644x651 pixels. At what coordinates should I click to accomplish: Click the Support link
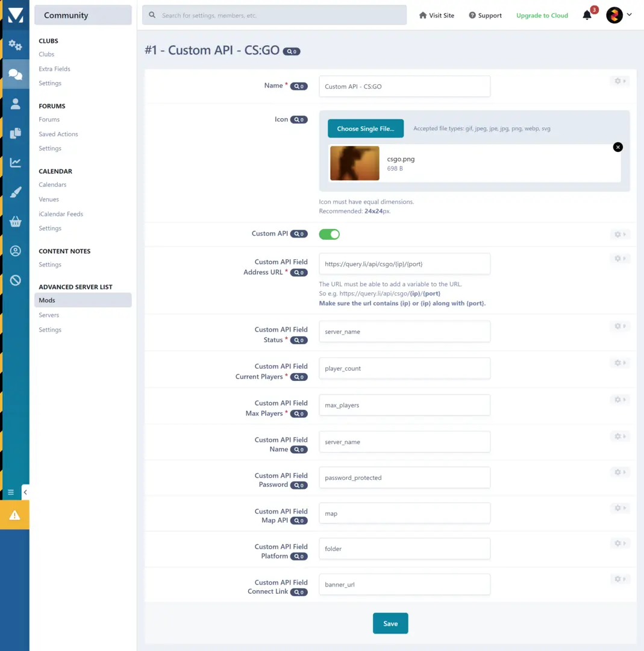tap(485, 15)
